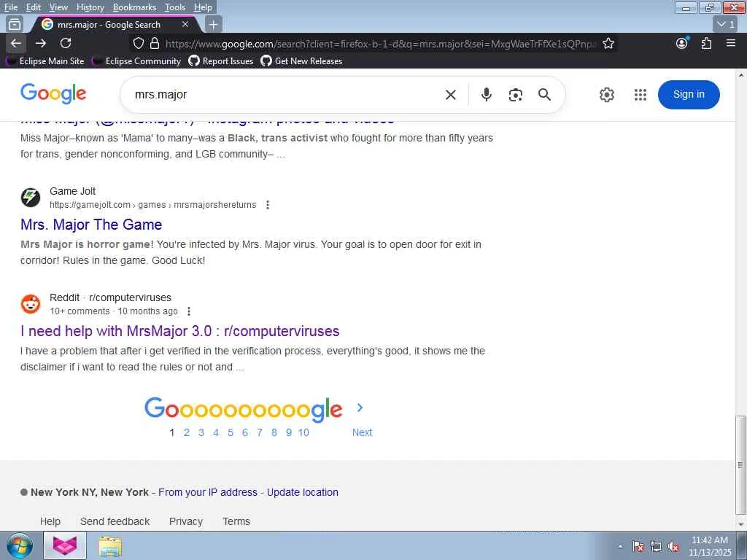
Task: Go to results page 3
Action: pos(201,432)
